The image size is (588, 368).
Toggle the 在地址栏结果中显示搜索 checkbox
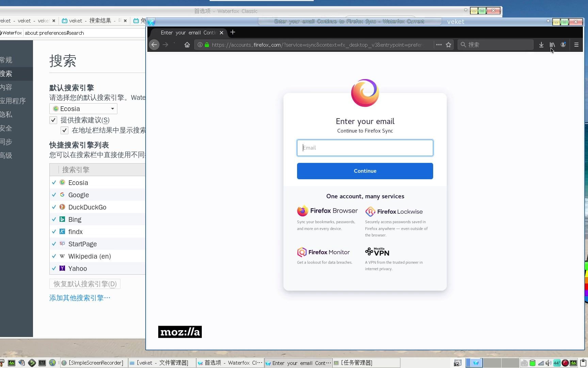point(64,130)
